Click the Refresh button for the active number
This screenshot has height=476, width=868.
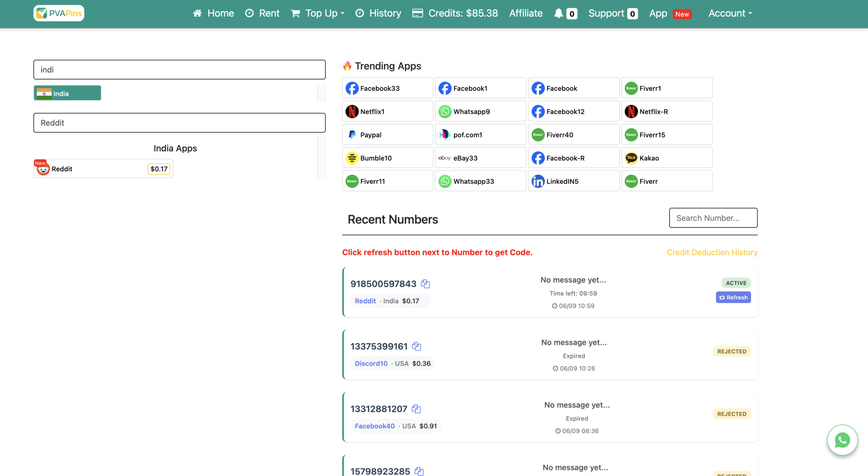coord(733,297)
